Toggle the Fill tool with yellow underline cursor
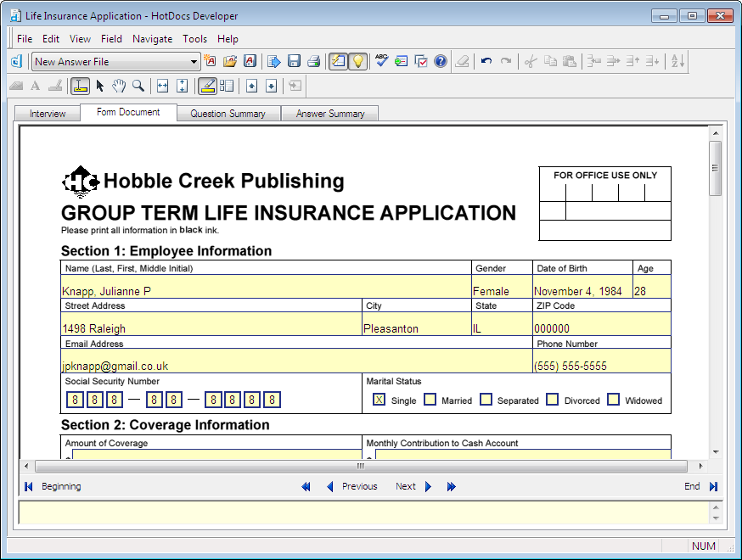The width and height of the screenshot is (742, 560). click(81, 86)
